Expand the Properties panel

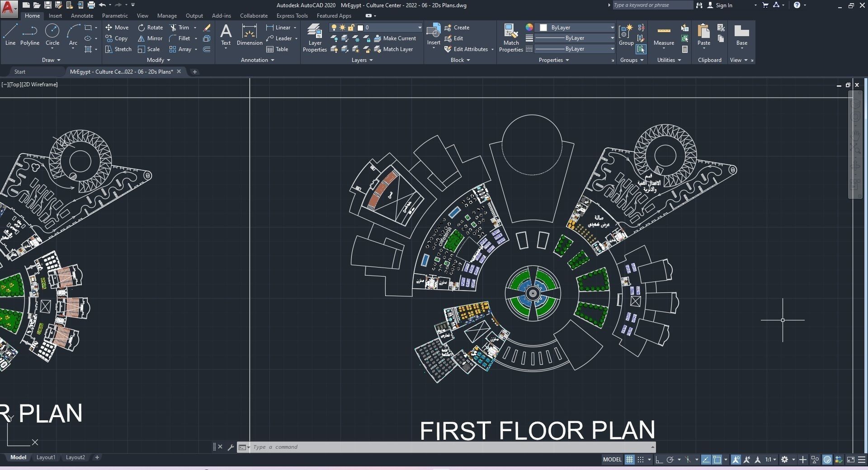click(x=554, y=60)
